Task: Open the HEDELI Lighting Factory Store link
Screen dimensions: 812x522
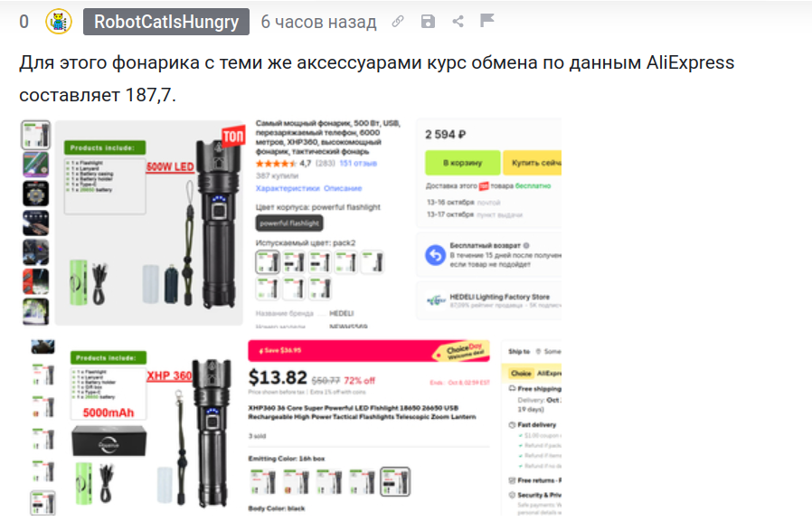Action: tap(499, 297)
